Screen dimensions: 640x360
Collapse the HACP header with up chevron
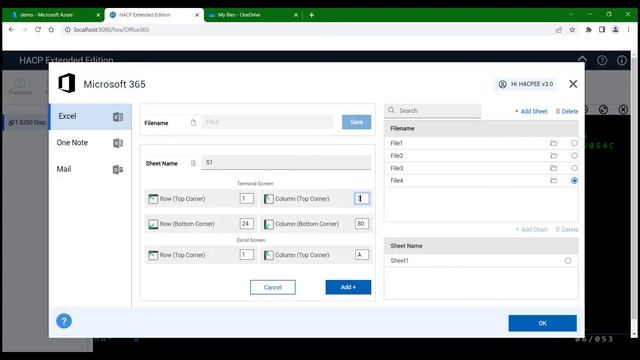coord(582,60)
